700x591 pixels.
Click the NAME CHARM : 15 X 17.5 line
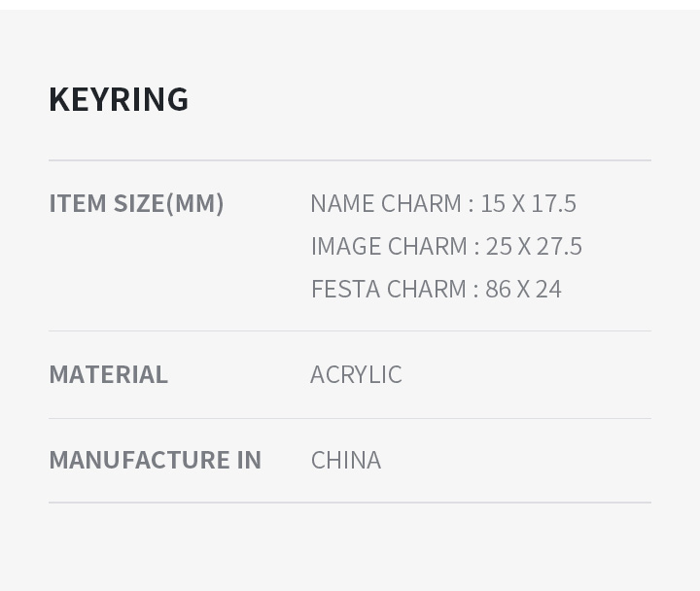click(443, 203)
